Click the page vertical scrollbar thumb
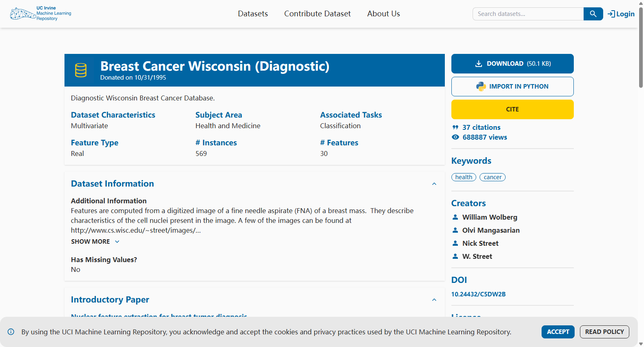 click(641, 47)
